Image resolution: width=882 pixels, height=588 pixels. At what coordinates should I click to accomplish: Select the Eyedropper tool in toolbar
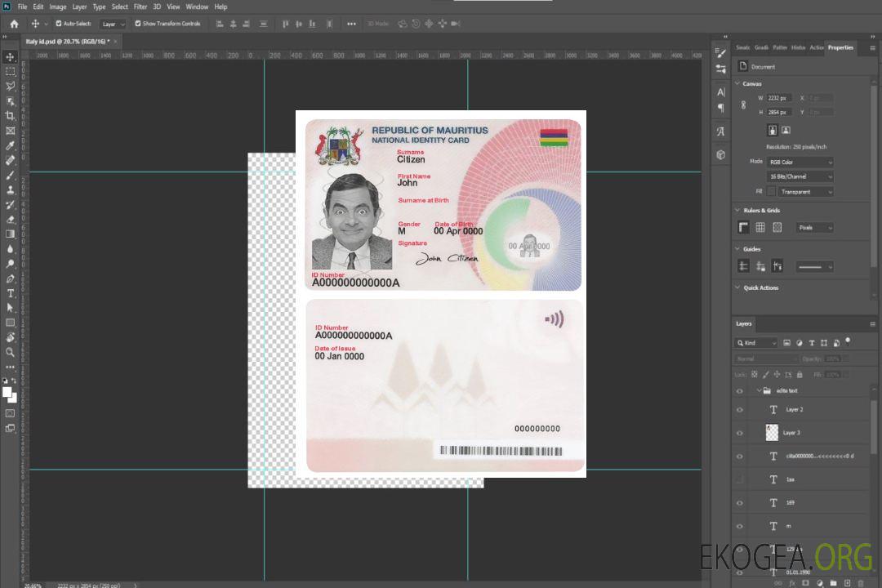[x=10, y=145]
